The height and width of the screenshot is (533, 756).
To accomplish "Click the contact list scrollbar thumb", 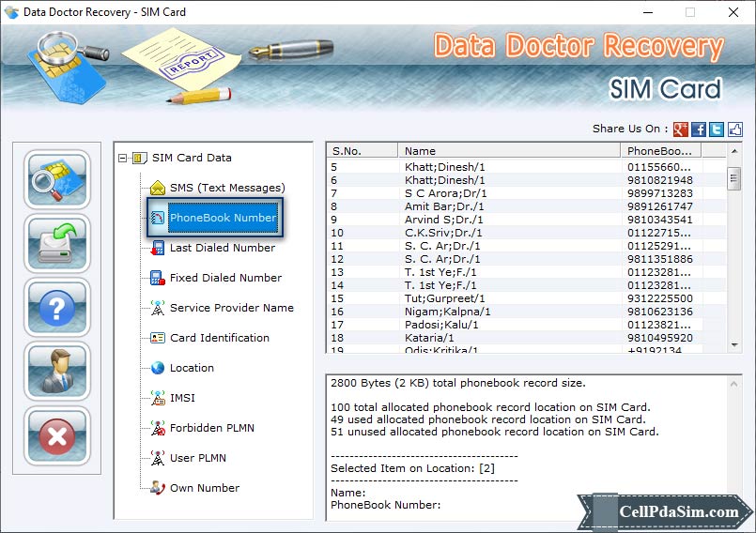I will 734,179.
